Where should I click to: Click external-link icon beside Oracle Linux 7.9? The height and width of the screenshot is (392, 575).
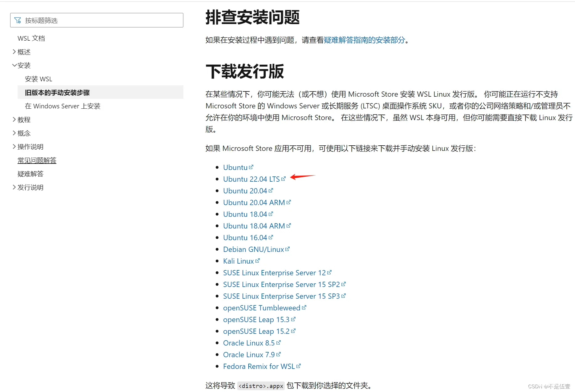point(279,354)
